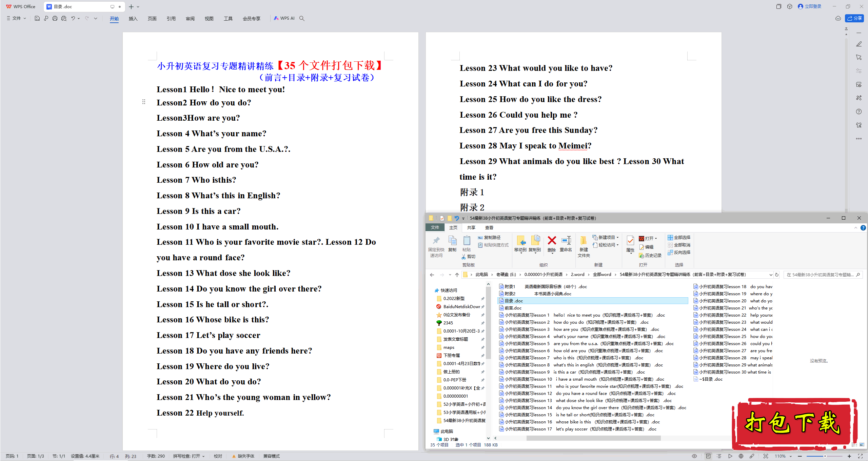Click the print icon in WPS toolbar

(x=55, y=18)
